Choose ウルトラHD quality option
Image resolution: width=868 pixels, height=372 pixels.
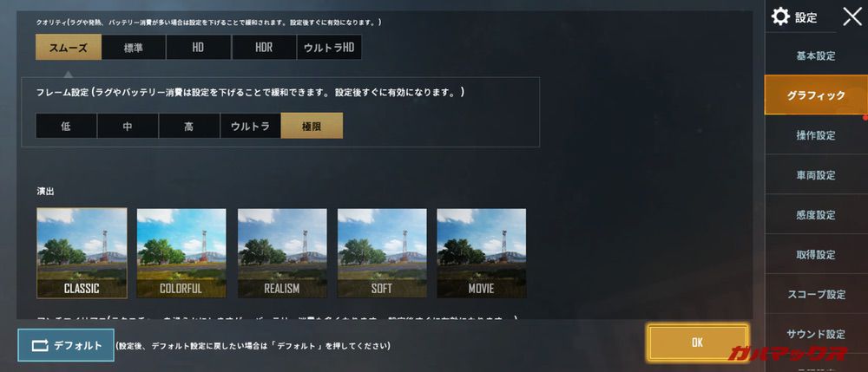[329, 47]
